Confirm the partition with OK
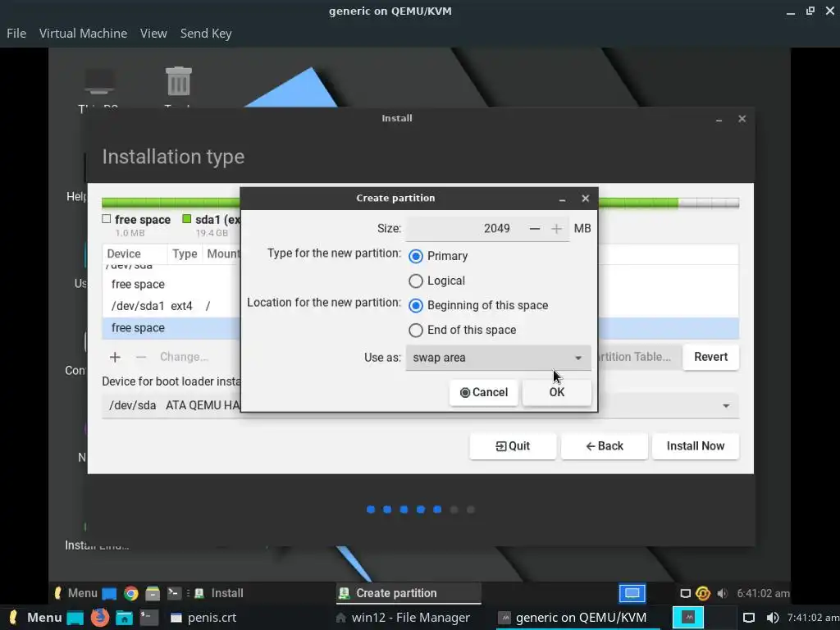The width and height of the screenshot is (840, 630). click(x=557, y=392)
